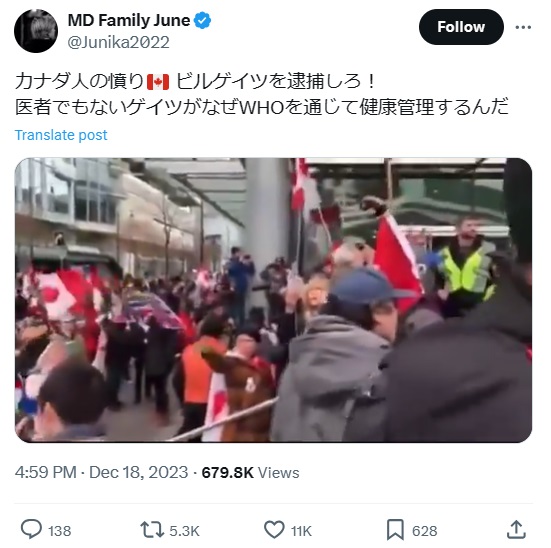This screenshot has width=551, height=548.
Task: Click the Follow button
Action: 461,27
